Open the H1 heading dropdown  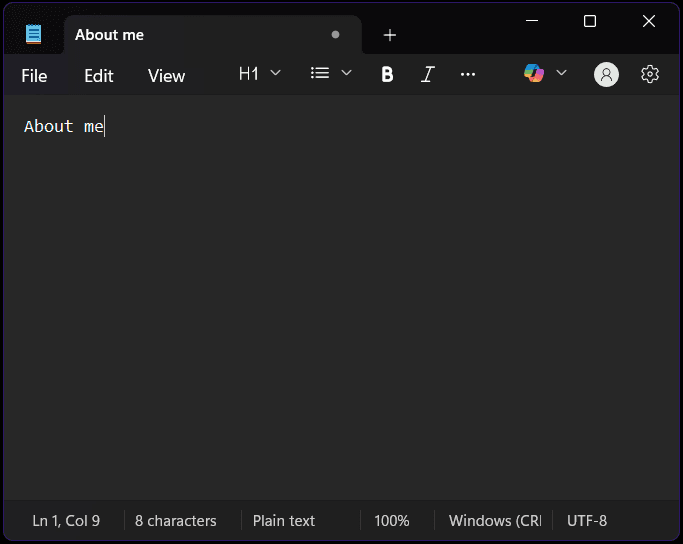[259, 74]
